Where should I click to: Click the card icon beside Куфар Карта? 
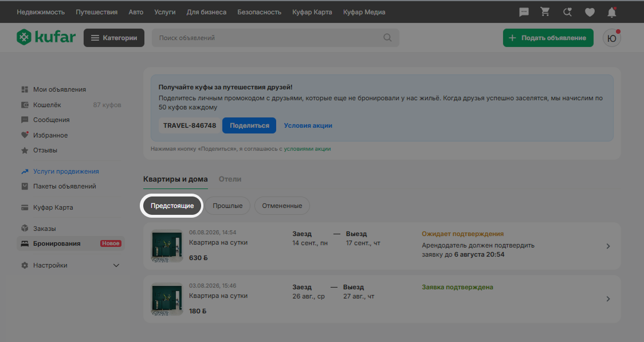(x=25, y=208)
